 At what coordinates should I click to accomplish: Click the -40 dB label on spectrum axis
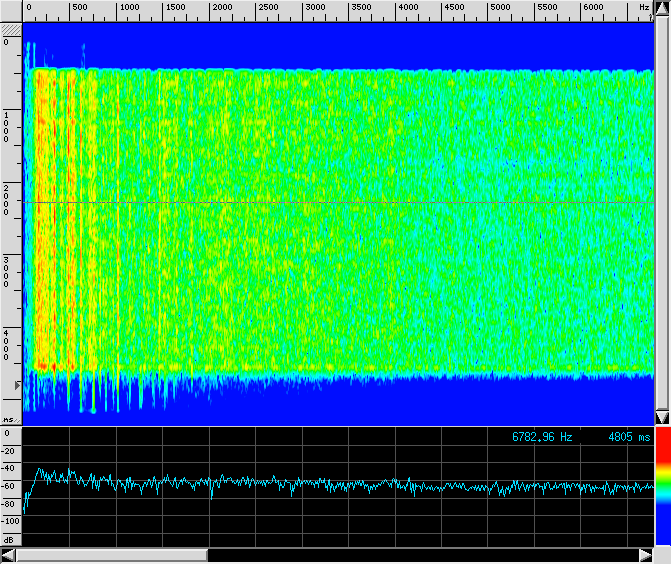click(x=10, y=467)
